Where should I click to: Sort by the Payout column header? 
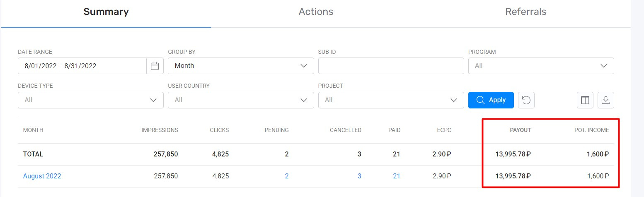(520, 130)
